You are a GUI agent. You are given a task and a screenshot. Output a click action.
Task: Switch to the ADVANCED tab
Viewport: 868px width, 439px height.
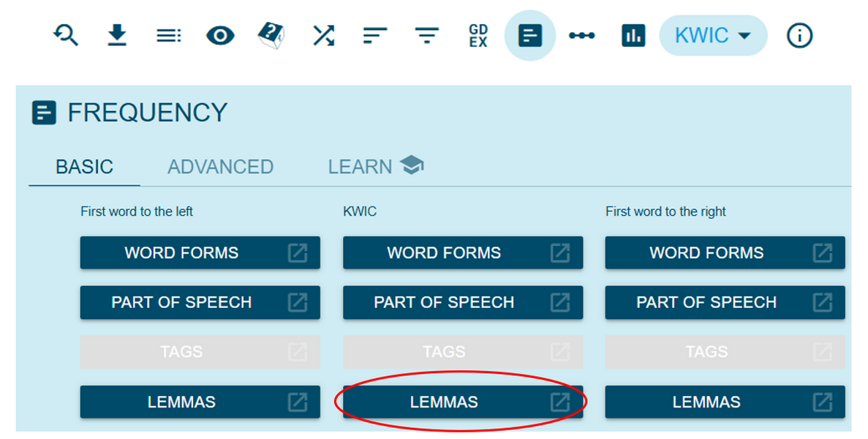coord(220,167)
